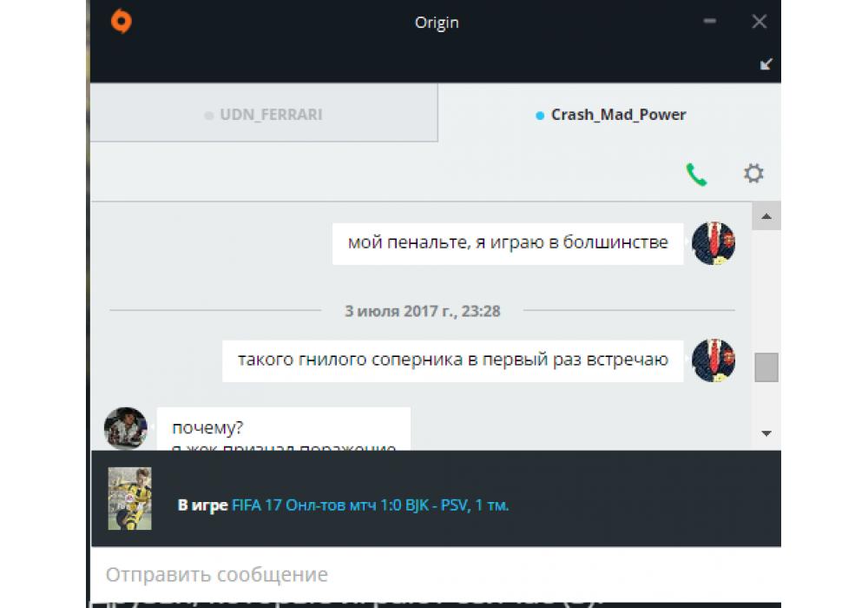
Task: Click the chat scrollbar thumb
Action: pos(766,367)
